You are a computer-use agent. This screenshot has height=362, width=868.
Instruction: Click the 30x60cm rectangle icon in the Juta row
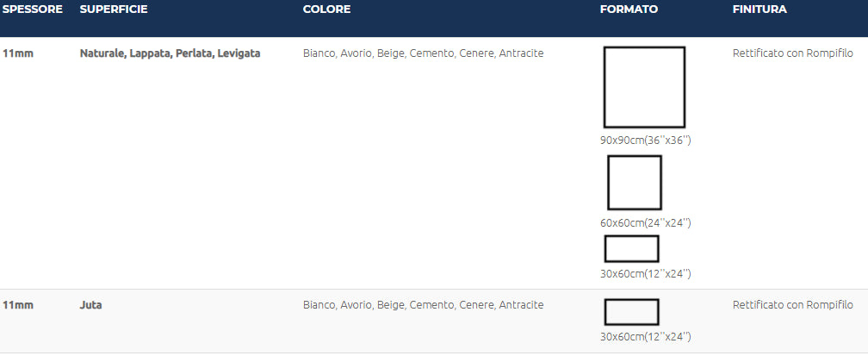click(x=631, y=312)
